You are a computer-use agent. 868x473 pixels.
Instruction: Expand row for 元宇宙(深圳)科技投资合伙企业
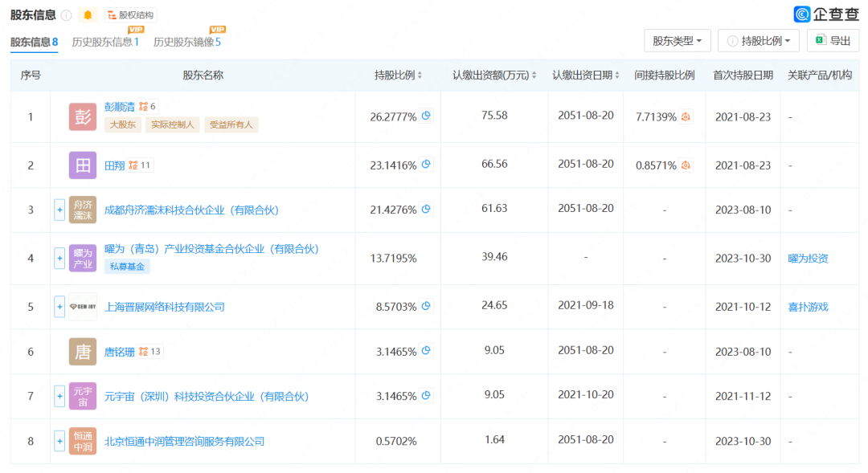click(x=59, y=396)
